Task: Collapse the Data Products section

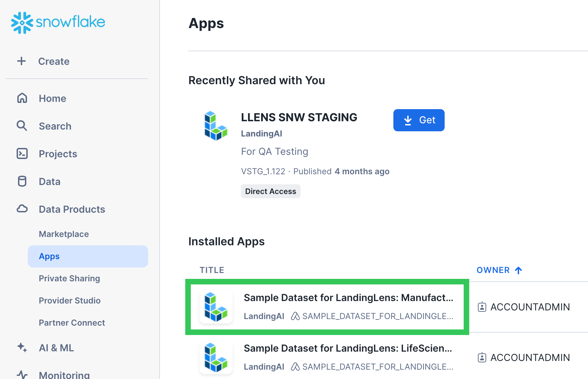Action: 72,209
